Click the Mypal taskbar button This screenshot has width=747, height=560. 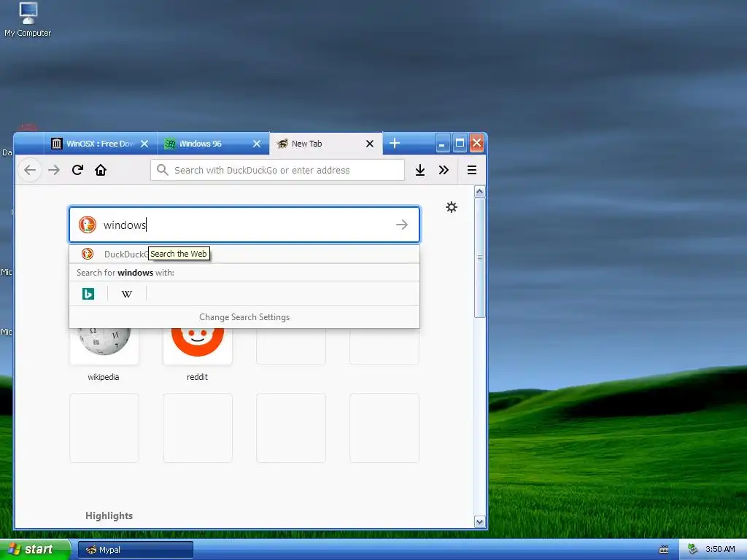coord(136,550)
